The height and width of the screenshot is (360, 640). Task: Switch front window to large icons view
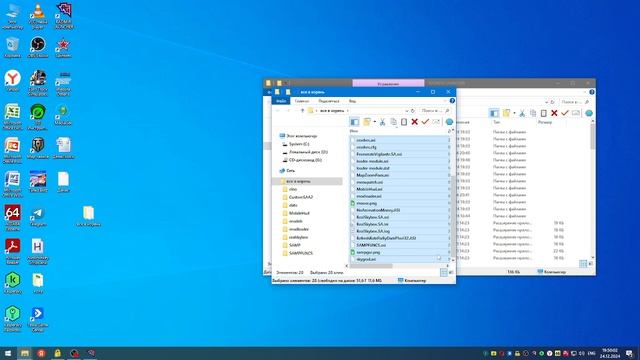451,272
